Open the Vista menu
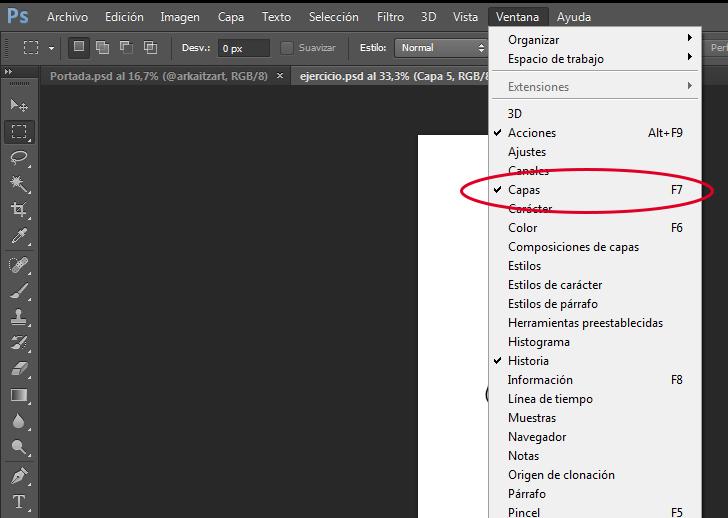 point(465,17)
